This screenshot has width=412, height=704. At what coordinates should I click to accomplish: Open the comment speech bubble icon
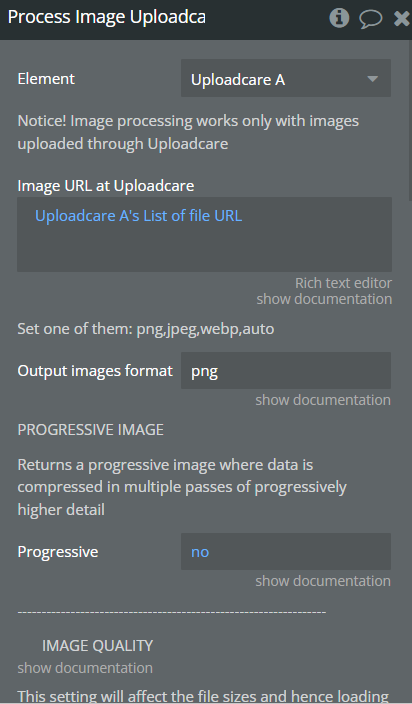(x=371, y=19)
